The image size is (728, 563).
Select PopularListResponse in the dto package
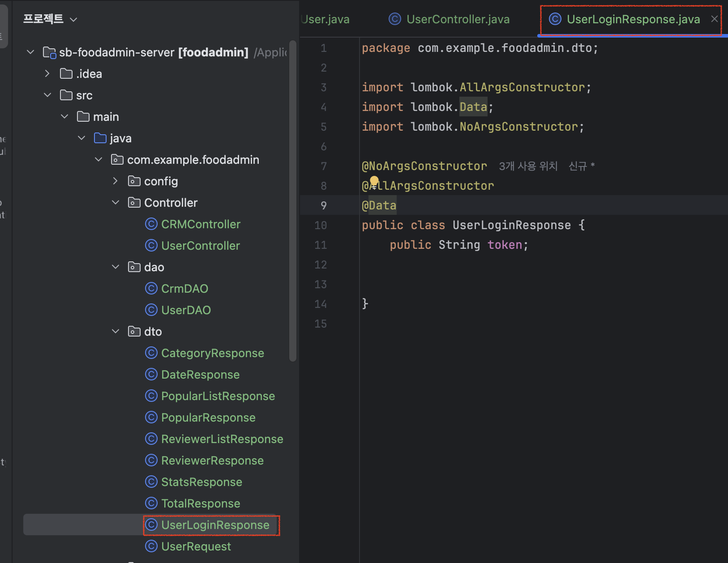[218, 396]
